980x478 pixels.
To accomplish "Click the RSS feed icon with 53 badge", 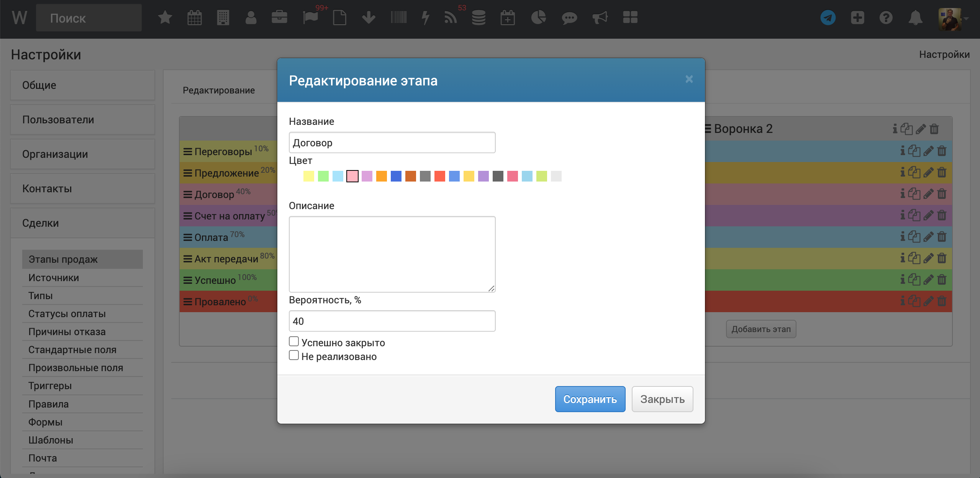I will coord(451,18).
